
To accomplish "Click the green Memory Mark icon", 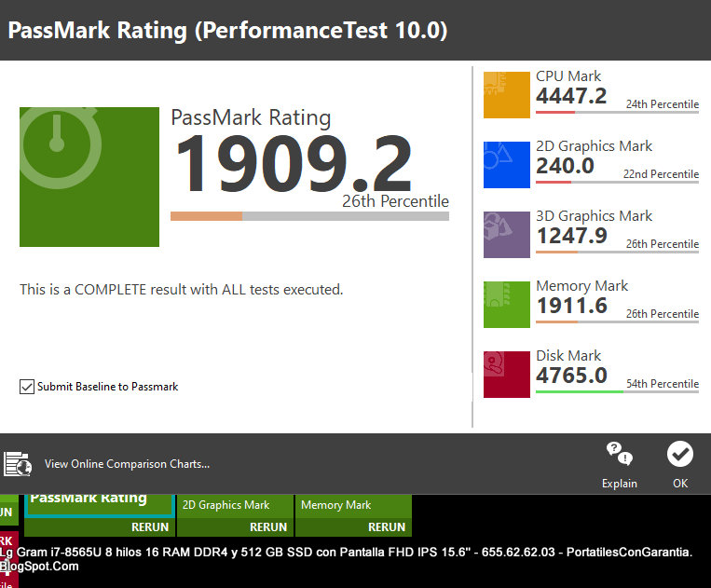I will pyautogui.click(x=507, y=304).
